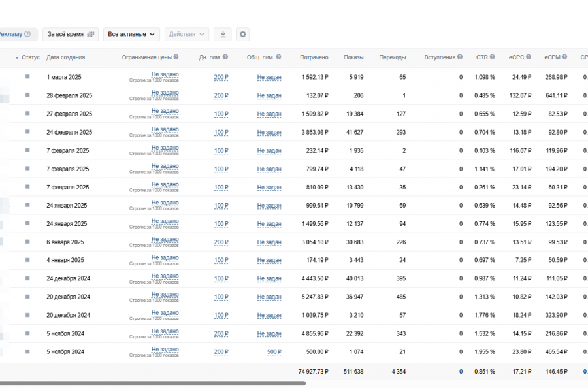Click Не задан total limit for 24 декабря 2024
Image resolution: width=588 pixels, height=392 pixels.
pyautogui.click(x=269, y=279)
